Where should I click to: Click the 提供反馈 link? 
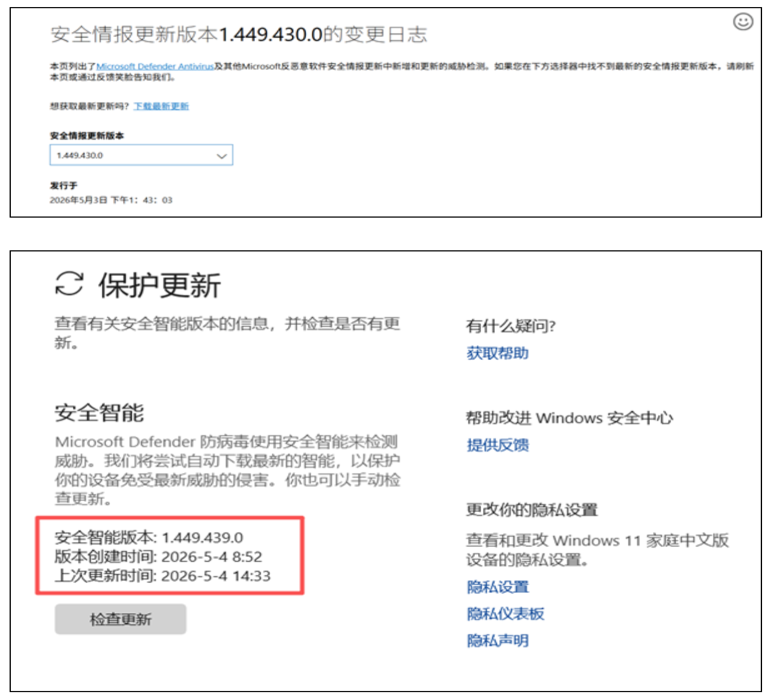tap(497, 445)
